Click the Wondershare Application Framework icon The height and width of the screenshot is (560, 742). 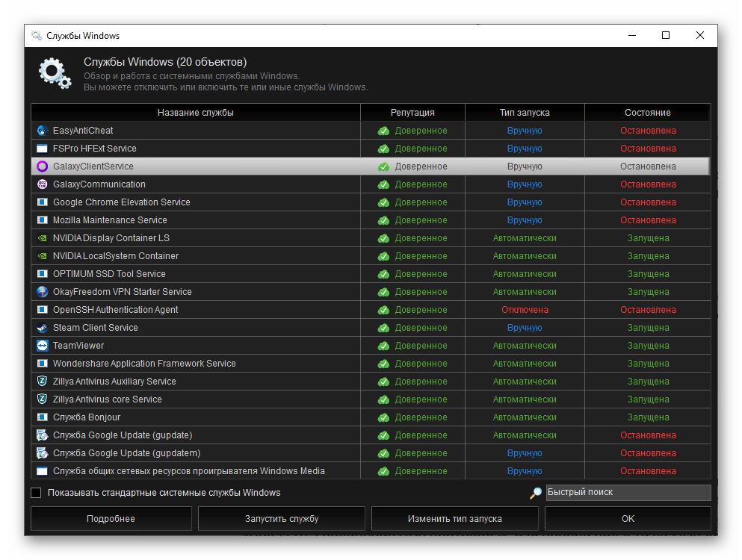(42, 364)
